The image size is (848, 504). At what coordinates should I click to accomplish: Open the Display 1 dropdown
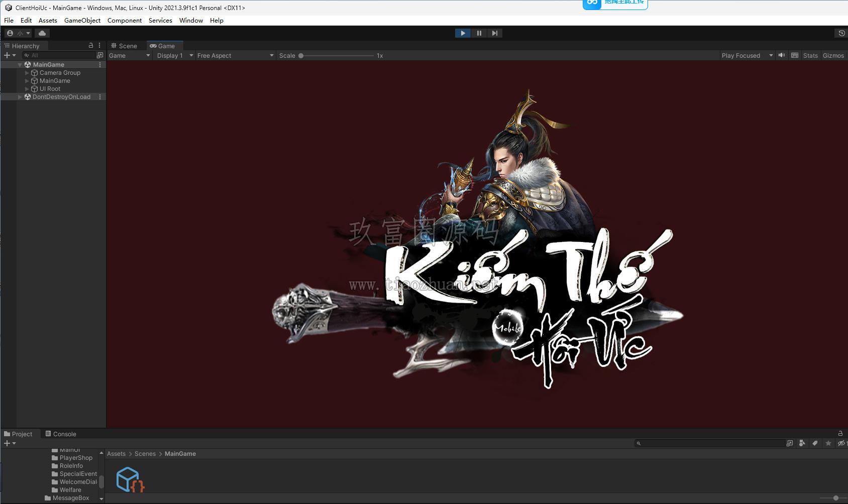pyautogui.click(x=175, y=56)
